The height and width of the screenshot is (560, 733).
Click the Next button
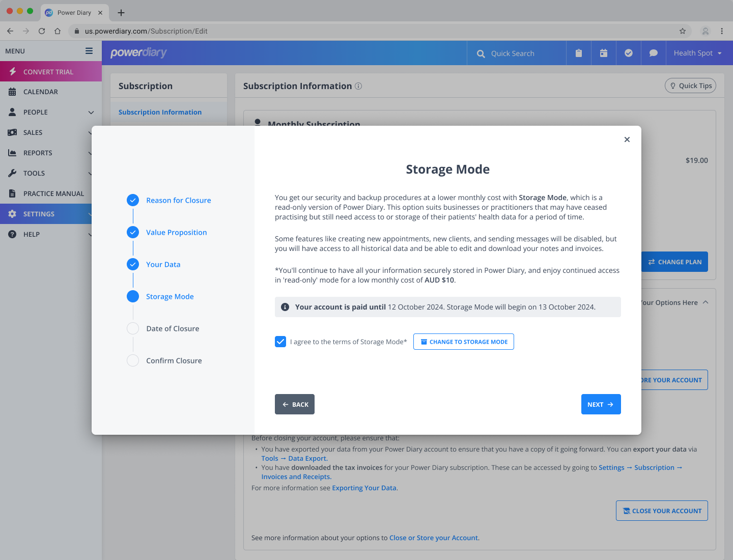[x=601, y=404]
